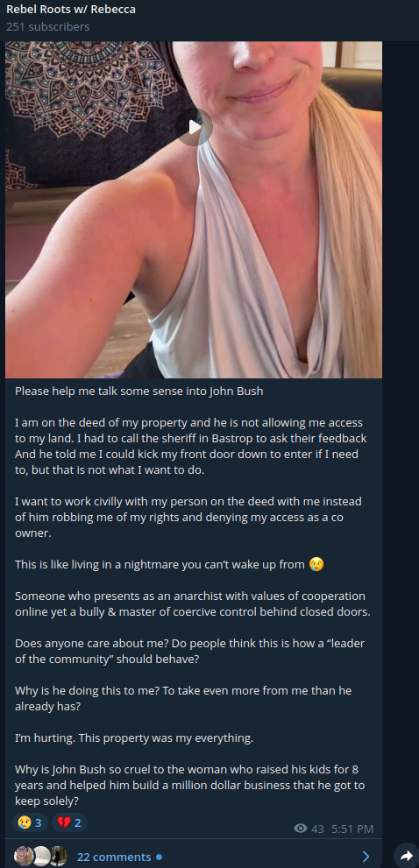The height and width of the screenshot is (868, 419).
Task: Click the second commenter avatar
Action: tap(41, 857)
